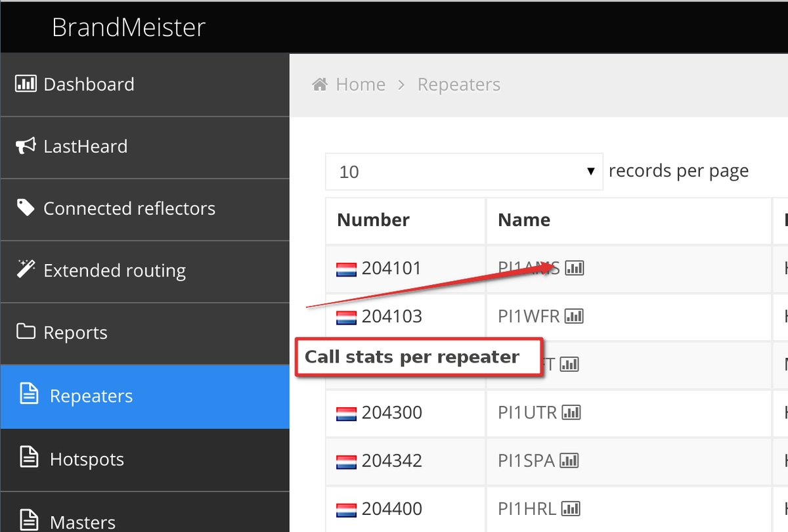
Task: Click repeater number 204300
Action: tap(391, 412)
